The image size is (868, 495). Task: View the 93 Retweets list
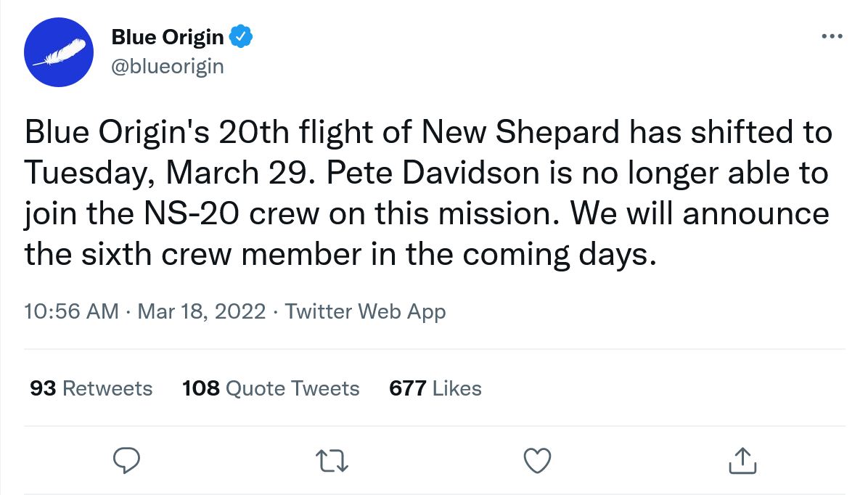[x=91, y=388]
